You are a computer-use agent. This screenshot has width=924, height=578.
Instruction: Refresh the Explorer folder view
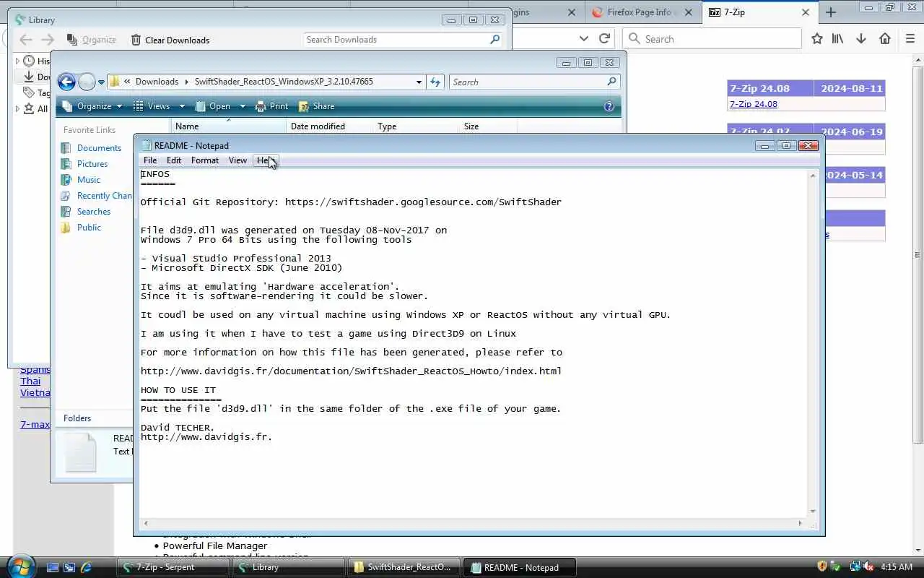435,82
